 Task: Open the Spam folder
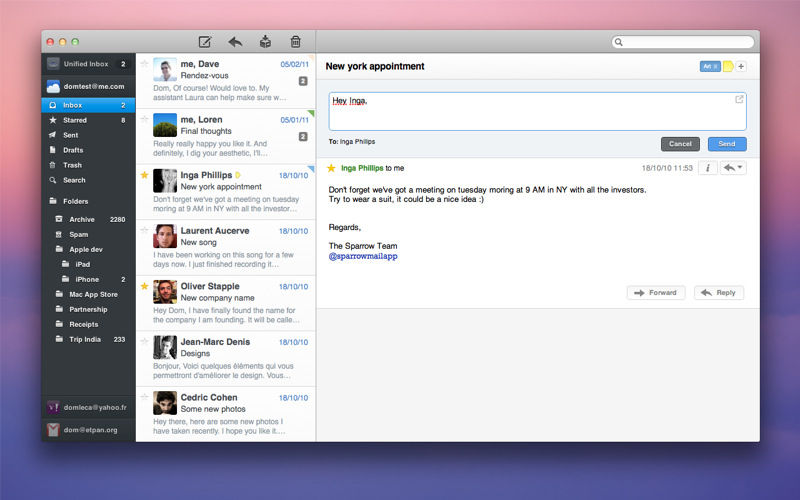point(88,234)
